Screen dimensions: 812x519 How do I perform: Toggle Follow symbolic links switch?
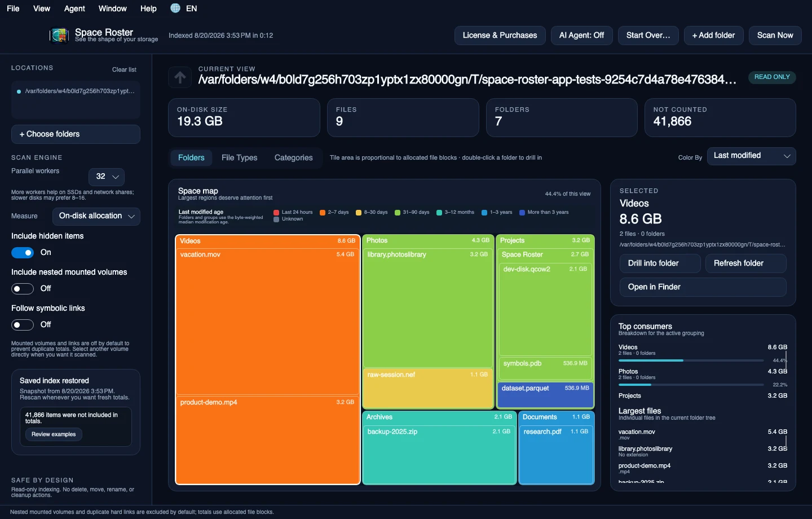tap(23, 324)
